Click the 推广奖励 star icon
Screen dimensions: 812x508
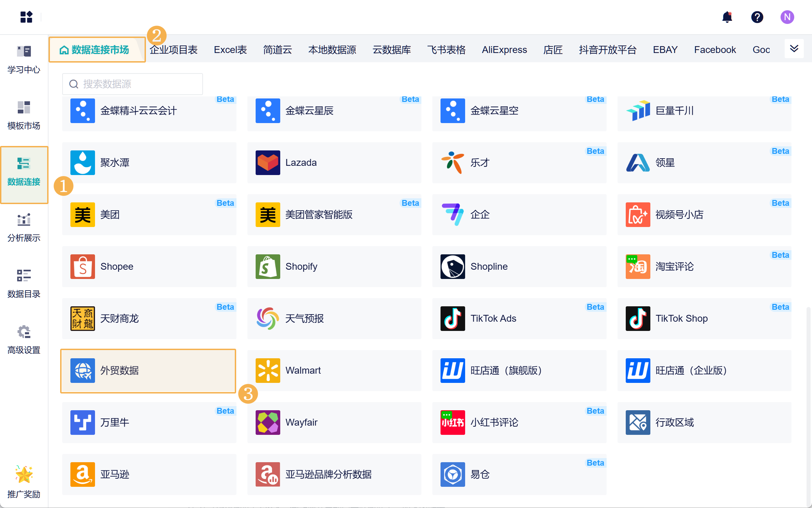[x=24, y=474]
